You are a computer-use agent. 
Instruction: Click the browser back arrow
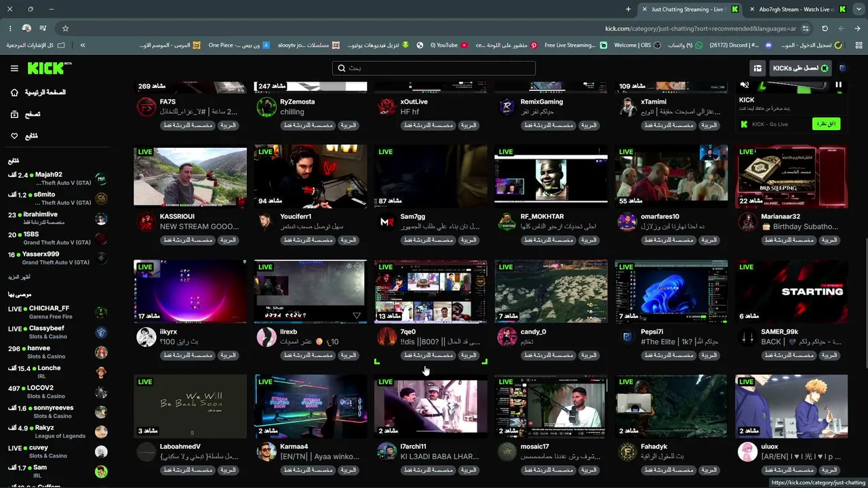tap(857, 28)
